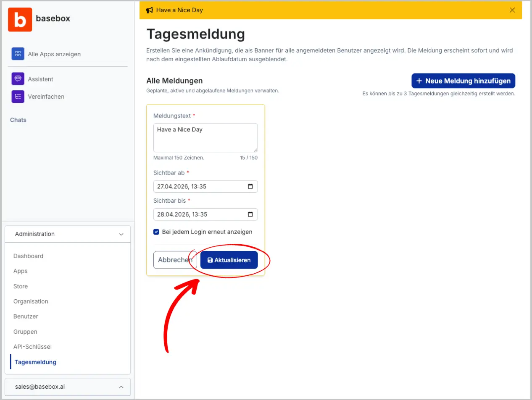Viewport: 532px width, 400px height.
Task: Open the Vereinfachen app icon
Action: (18, 97)
